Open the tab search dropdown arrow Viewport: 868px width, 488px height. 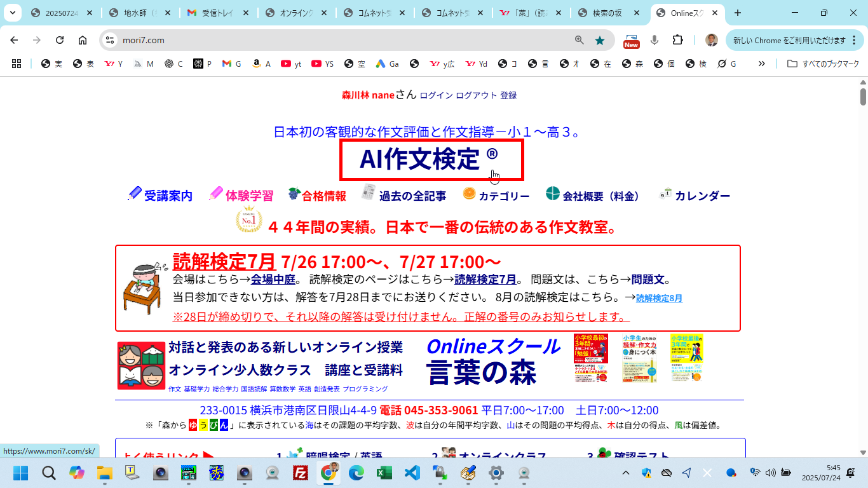tap(12, 13)
